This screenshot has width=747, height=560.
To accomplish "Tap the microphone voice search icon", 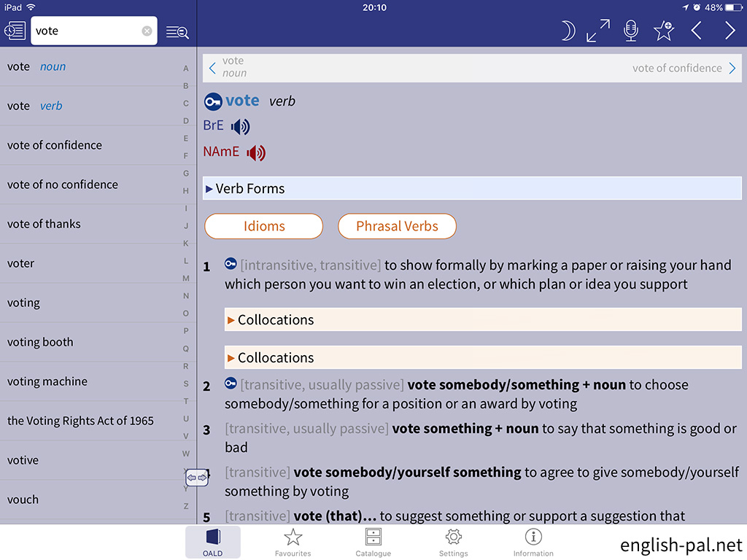I will tap(631, 31).
